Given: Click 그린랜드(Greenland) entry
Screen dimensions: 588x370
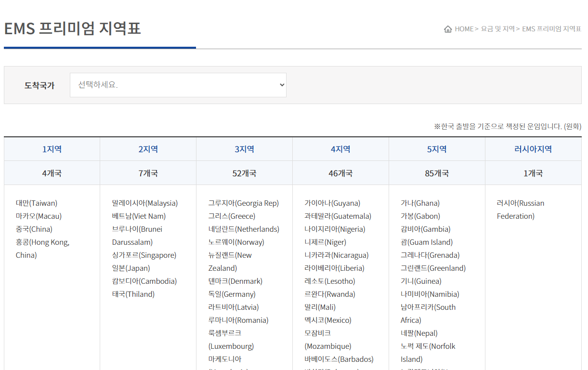Looking at the screenshot, I should coord(433,268).
